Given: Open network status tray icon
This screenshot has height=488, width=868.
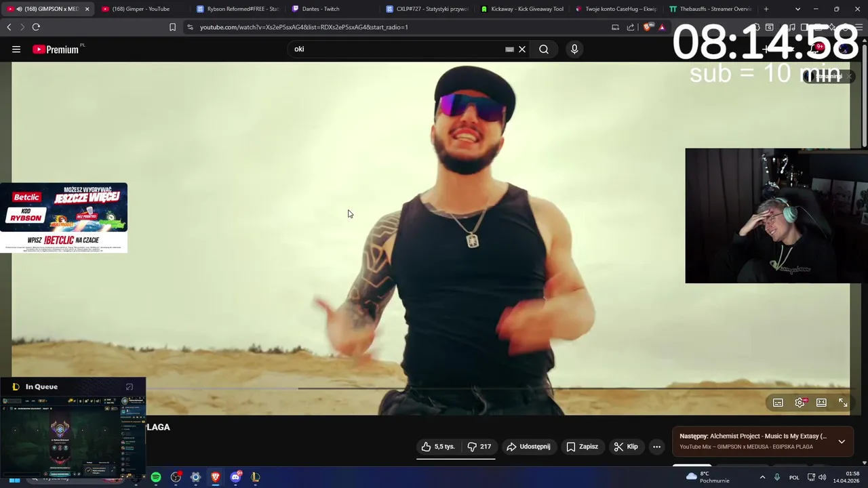Looking at the screenshot, I should tap(811, 477).
